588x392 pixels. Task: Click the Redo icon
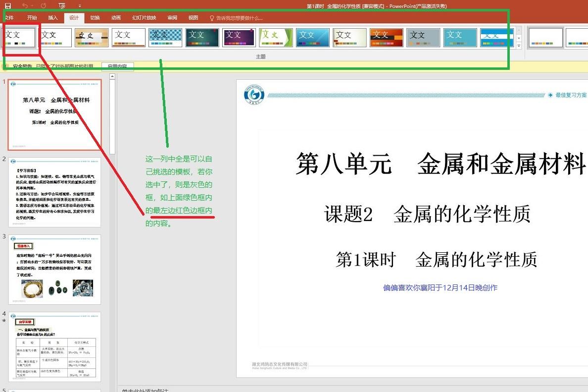(x=44, y=6)
